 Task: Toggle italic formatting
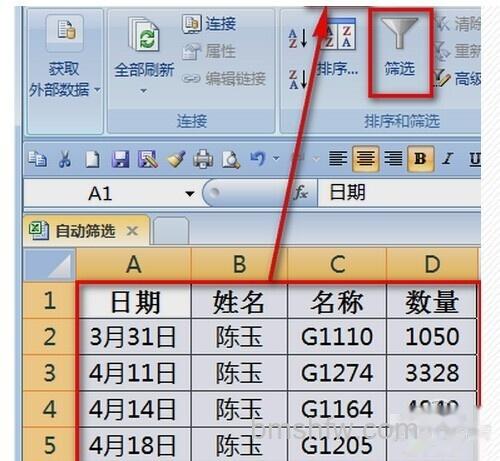click(x=448, y=159)
